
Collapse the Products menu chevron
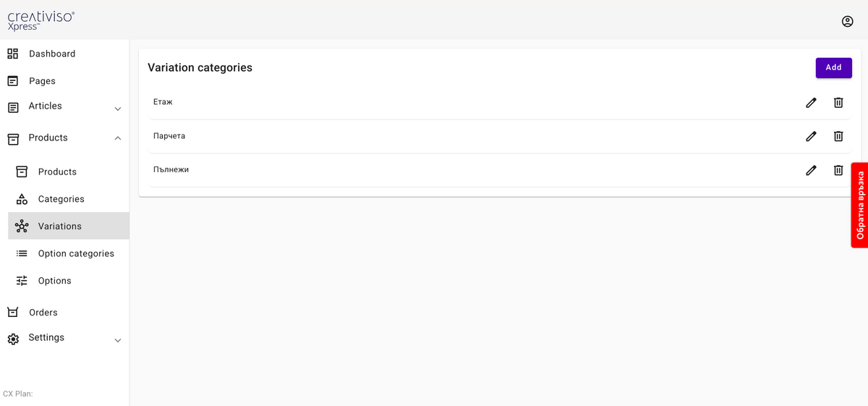point(118,138)
